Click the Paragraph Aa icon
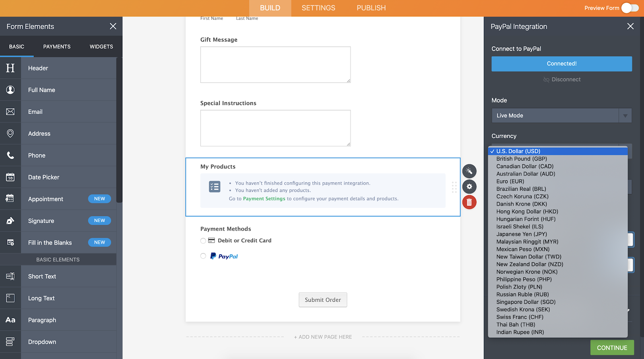Viewport: 644px width, 359px height. [x=10, y=320]
